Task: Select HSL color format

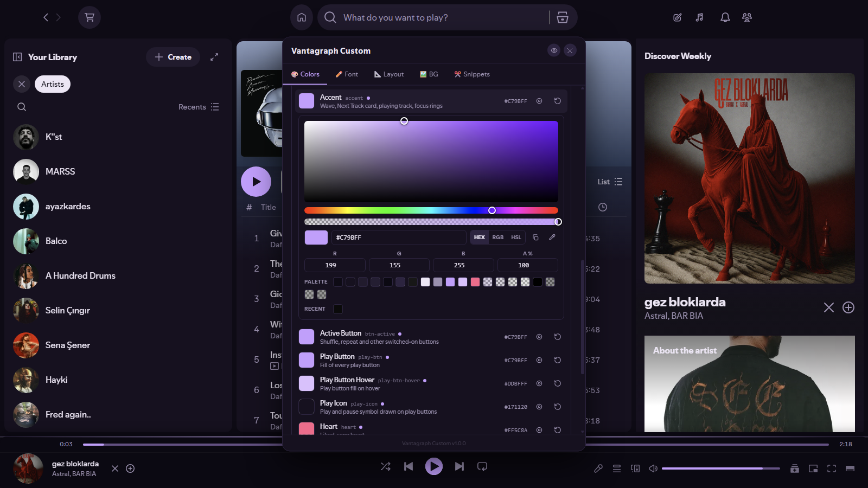Action: pyautogui.click(x=516, y=237)
